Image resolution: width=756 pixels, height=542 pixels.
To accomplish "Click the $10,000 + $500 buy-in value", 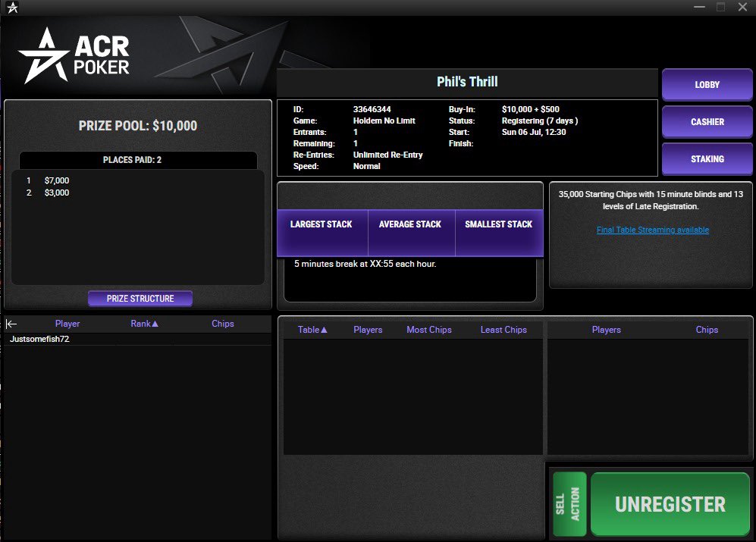I will point(530,109).
